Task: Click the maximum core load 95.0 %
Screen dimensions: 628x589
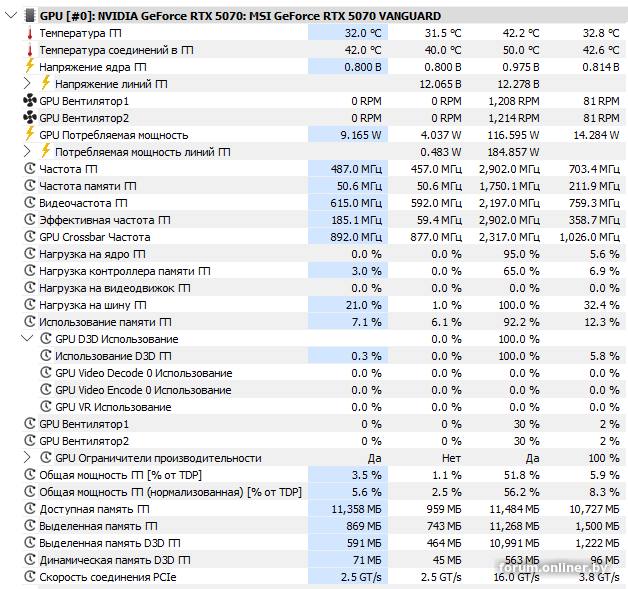Action: [521, 254]
